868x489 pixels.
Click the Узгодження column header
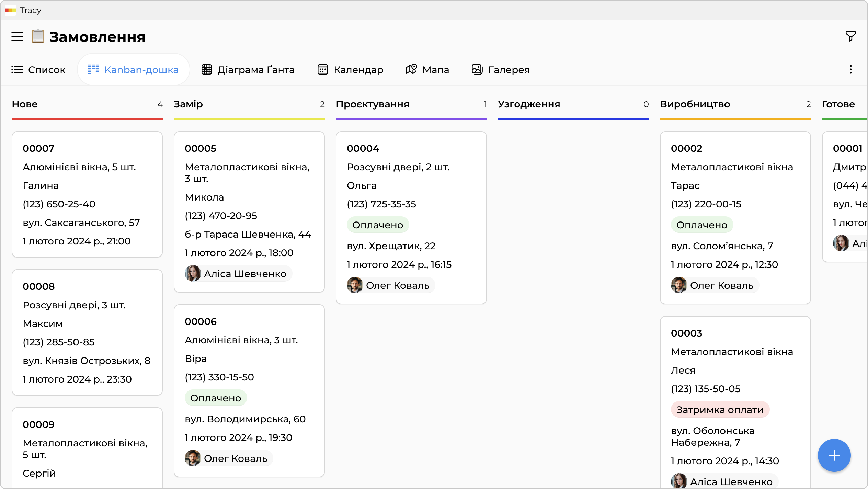point(529,104)
